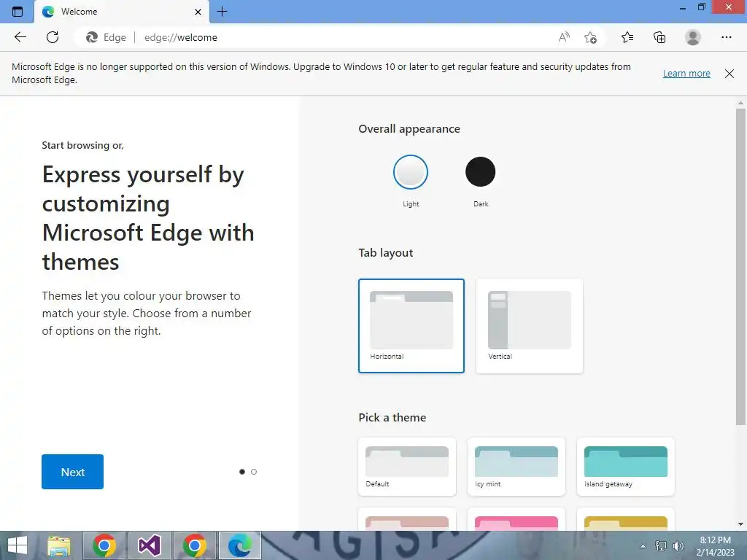
Task: Open the volume speaker tray icon
Action: [x=678, y=546]
